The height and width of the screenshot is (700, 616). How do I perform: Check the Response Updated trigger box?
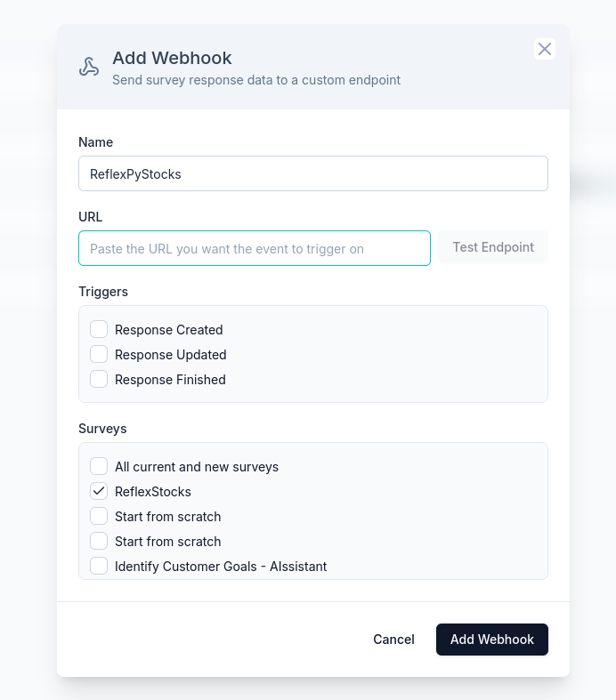99,354
